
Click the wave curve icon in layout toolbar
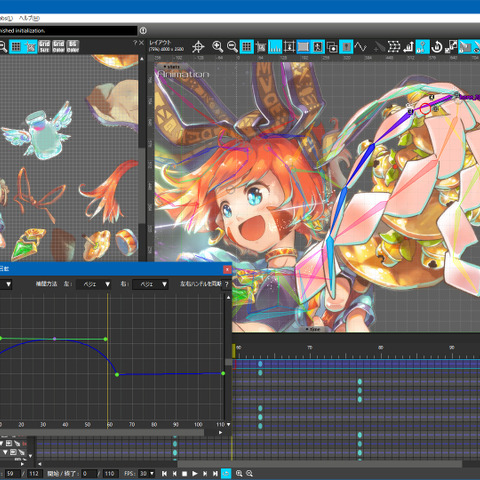pyautogui.click(x=360, y=47)
